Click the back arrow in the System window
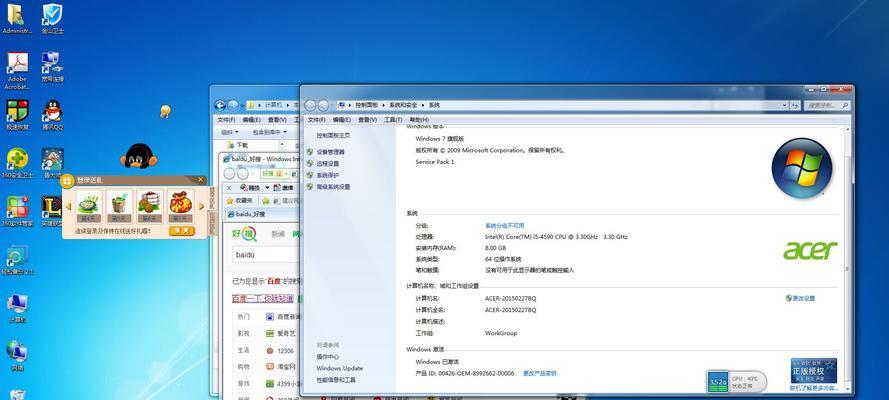 pyautogui.click(x=310, y=105)
